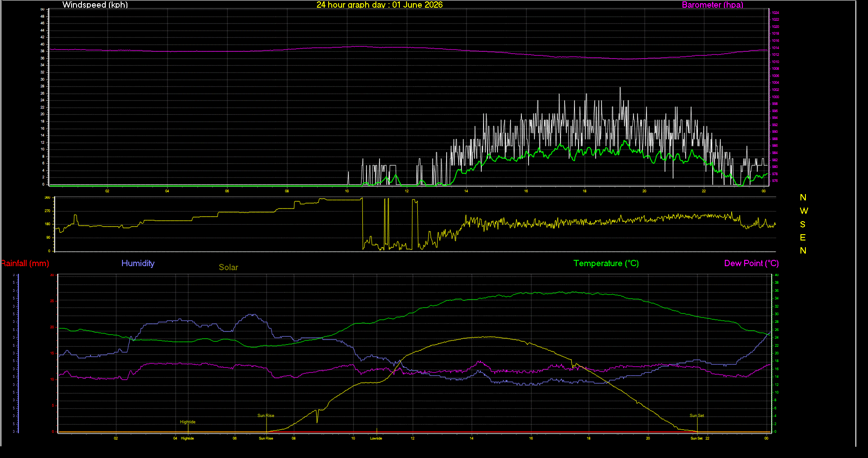Image resolution: width=868 pixels, height=458 pixels.
Task: Click the '90' wind direction axis value
Action: pos(48,237)
